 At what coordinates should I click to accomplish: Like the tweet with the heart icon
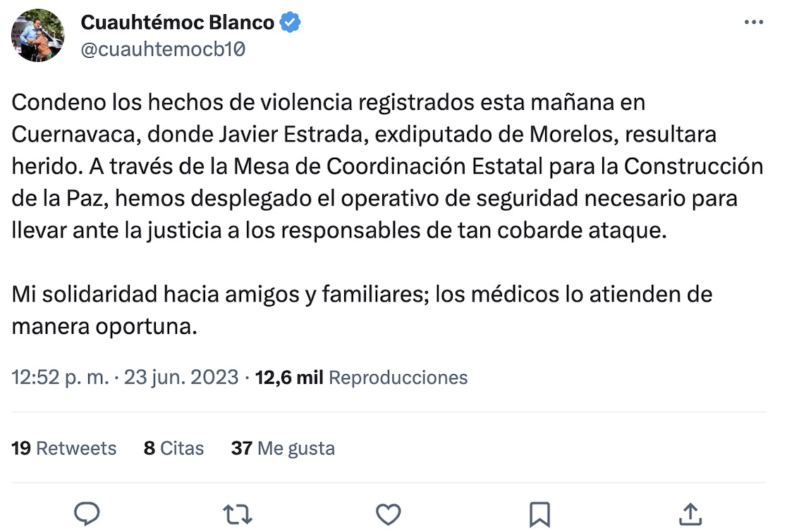(x=389, y=514)
